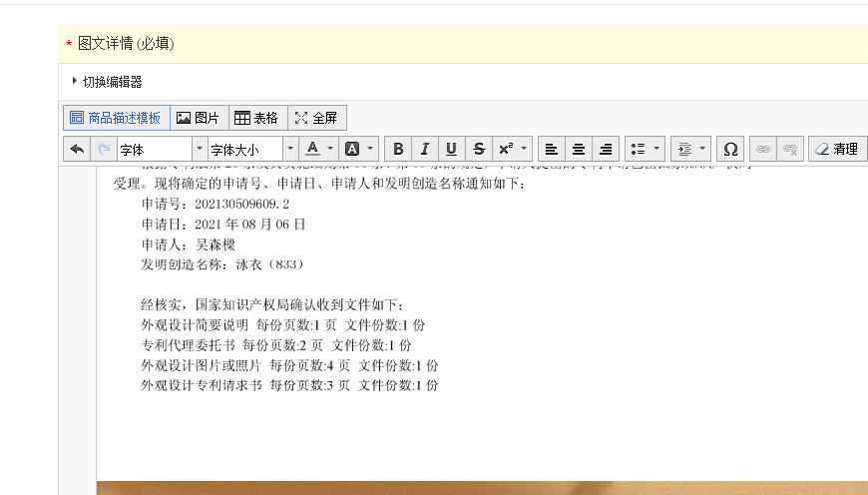The image size is (868, 495).
Task: Open 商品描述模板 template button
Action: 117,118
